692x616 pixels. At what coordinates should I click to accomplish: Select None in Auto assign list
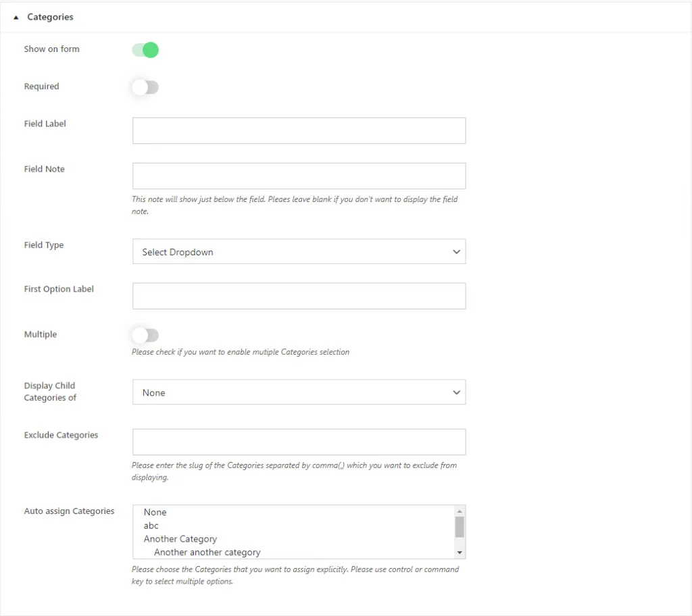click(155, 512)
